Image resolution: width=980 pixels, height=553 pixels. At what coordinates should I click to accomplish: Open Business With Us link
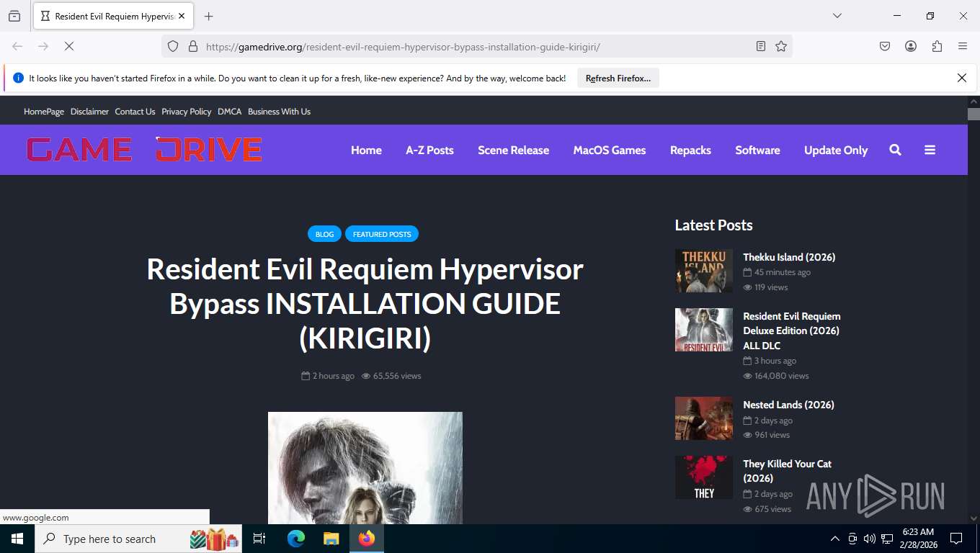click(x=279, y=112)
